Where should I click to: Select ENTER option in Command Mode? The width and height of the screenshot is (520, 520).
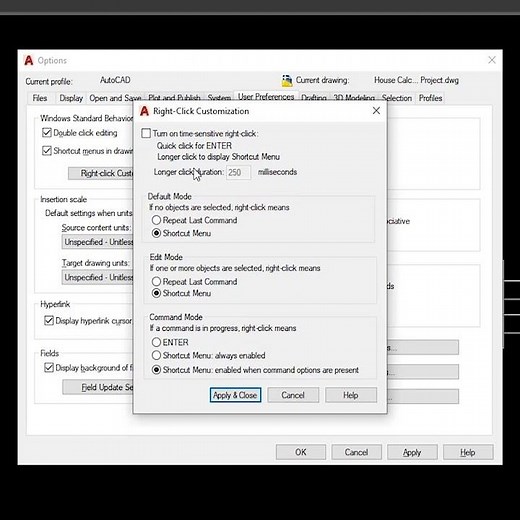[x=156, y=342]
